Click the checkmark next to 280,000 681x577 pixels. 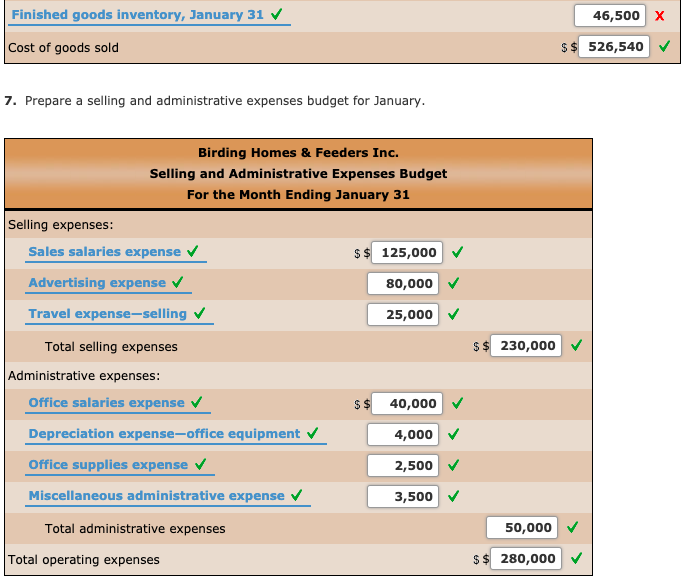[x=577, y=558]
